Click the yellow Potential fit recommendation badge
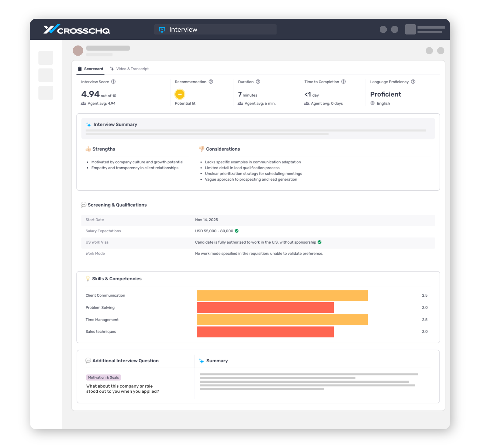The image size is (480, 448). [180, 94]
